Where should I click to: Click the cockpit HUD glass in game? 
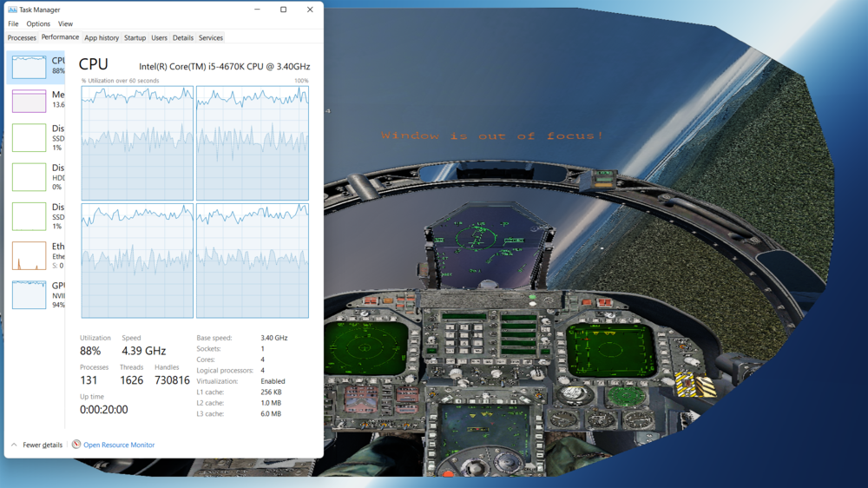pos(487,247)
